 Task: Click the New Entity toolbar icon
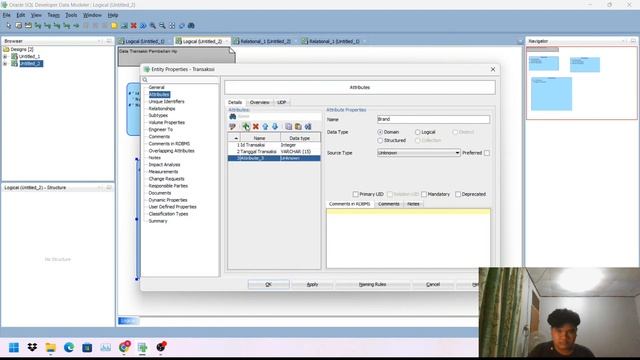[x=18, y=26]
